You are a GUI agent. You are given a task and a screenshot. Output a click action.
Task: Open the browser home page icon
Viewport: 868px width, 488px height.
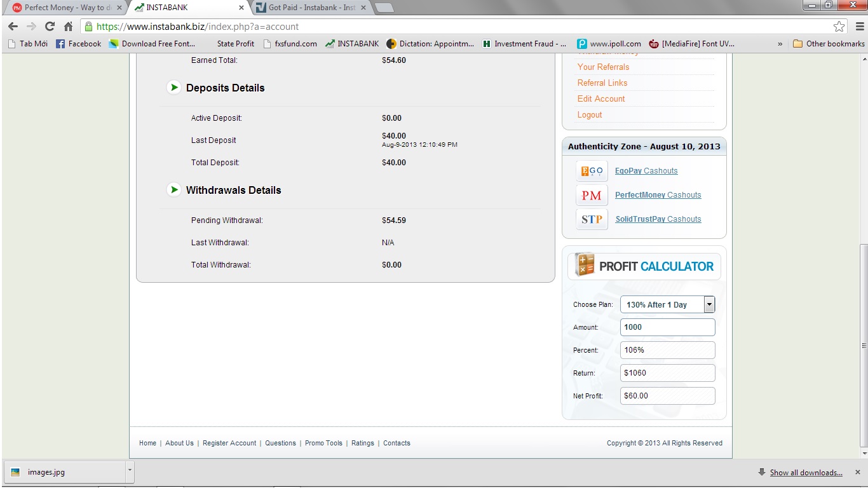(x=68, y=27)
